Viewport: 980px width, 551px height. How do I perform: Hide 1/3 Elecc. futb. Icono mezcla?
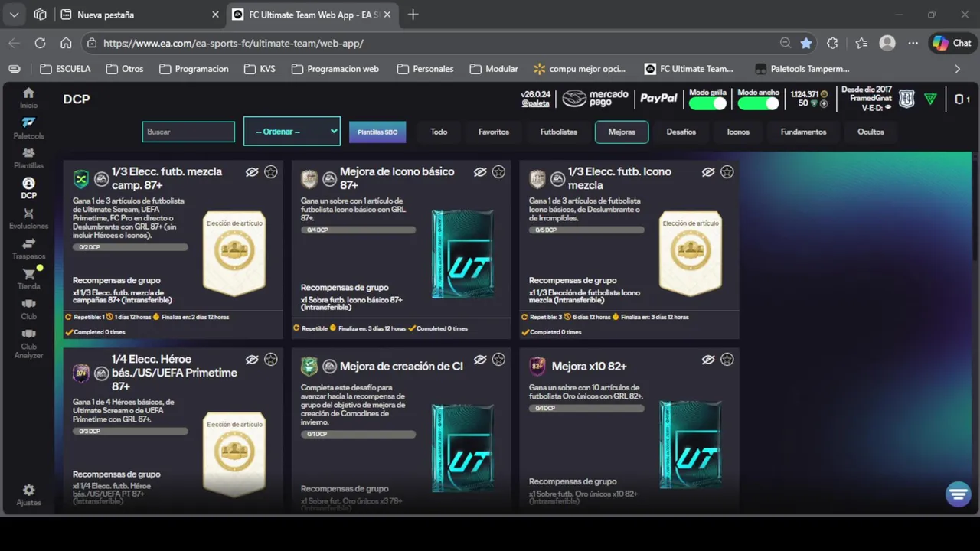click(x=708, y=172)
